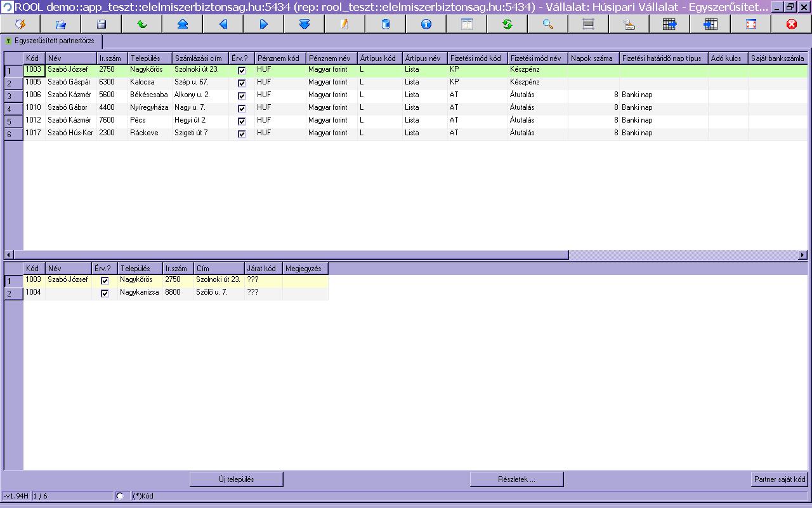The height and width of the screenshot is (508, 812).
Task: Click the table import arrow icon
Action: click(710, 24)
